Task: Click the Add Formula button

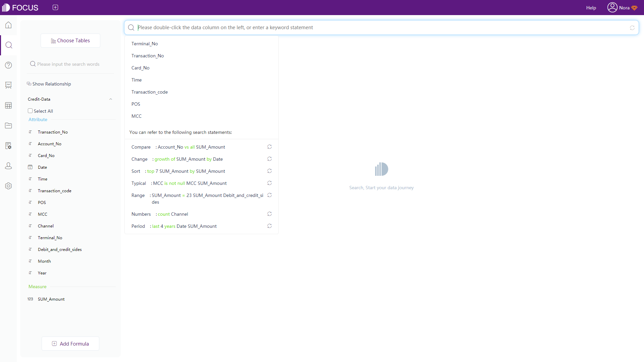Action: 70,344
